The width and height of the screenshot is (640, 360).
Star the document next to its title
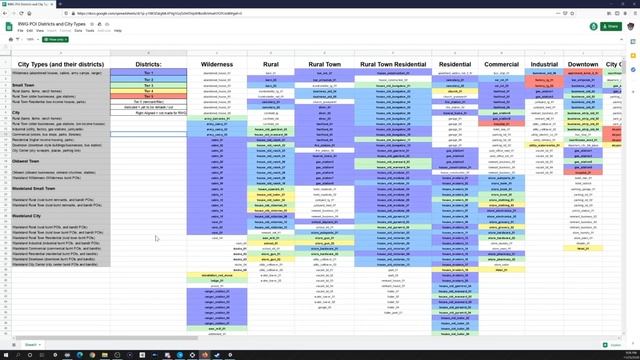click(92, 24)
